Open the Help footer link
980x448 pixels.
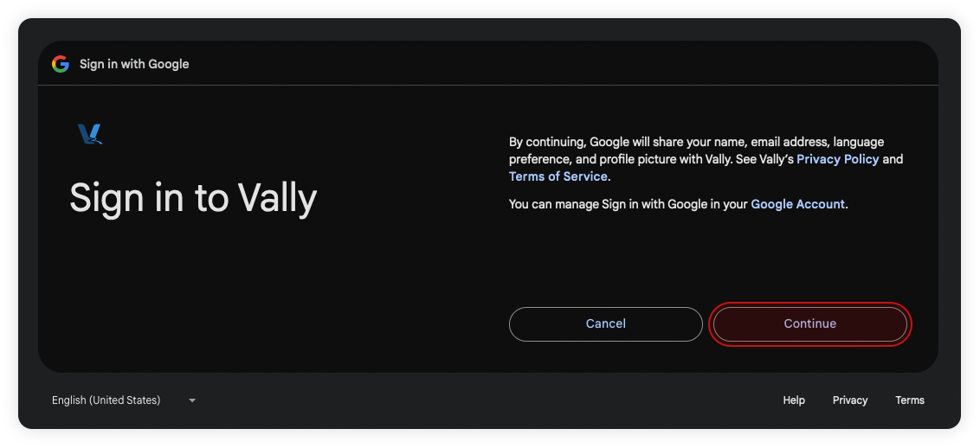click(x=794, y=400)
